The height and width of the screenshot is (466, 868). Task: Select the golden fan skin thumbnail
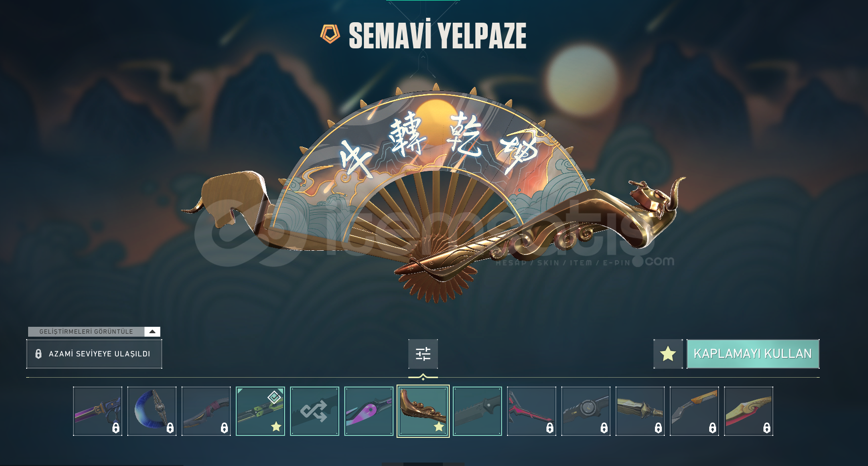pyautogui.click(x=423, y=411)
